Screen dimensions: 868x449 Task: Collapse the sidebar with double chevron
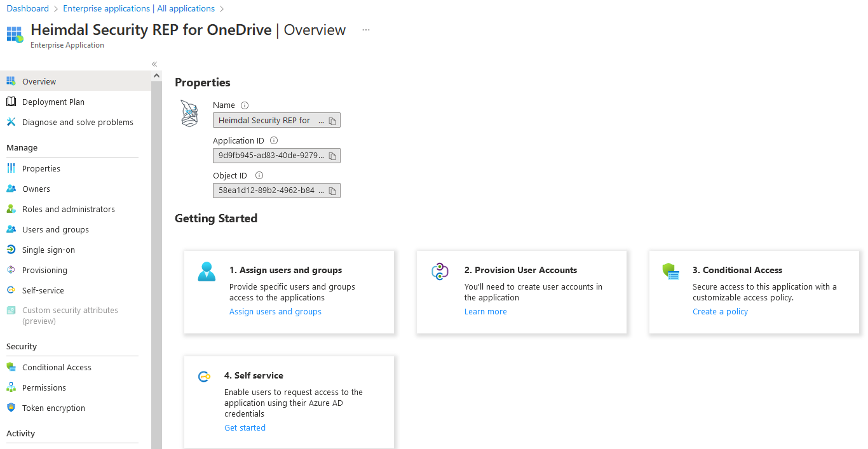coord(154,64)
